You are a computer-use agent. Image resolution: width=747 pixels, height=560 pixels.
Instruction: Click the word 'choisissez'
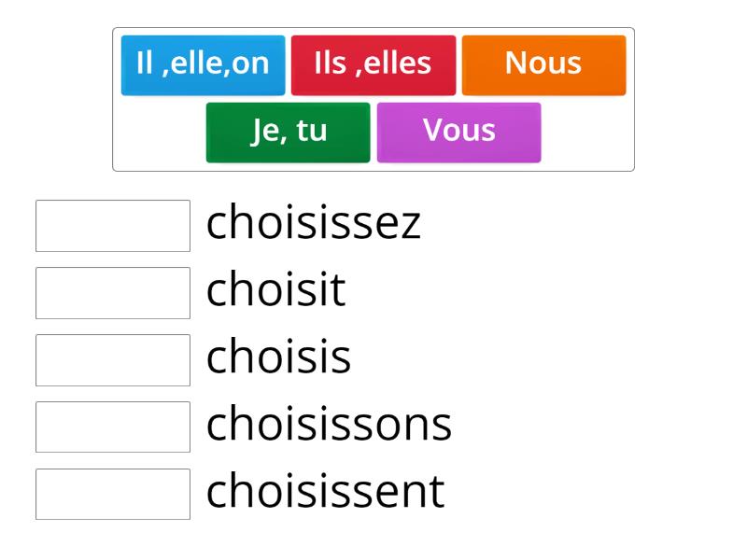pyautogui.click(x=313, y=222)
